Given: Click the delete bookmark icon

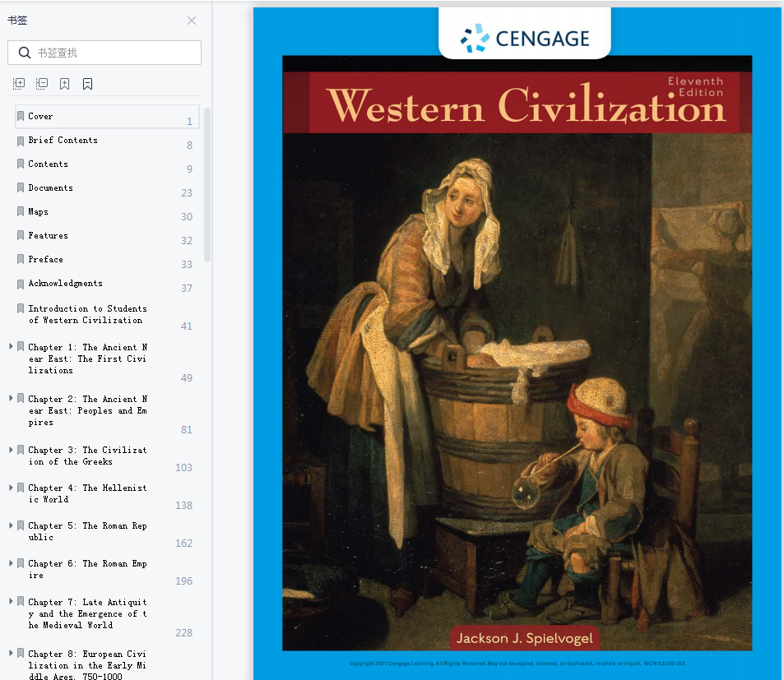Looking at the screenshot, I should 87,83.
